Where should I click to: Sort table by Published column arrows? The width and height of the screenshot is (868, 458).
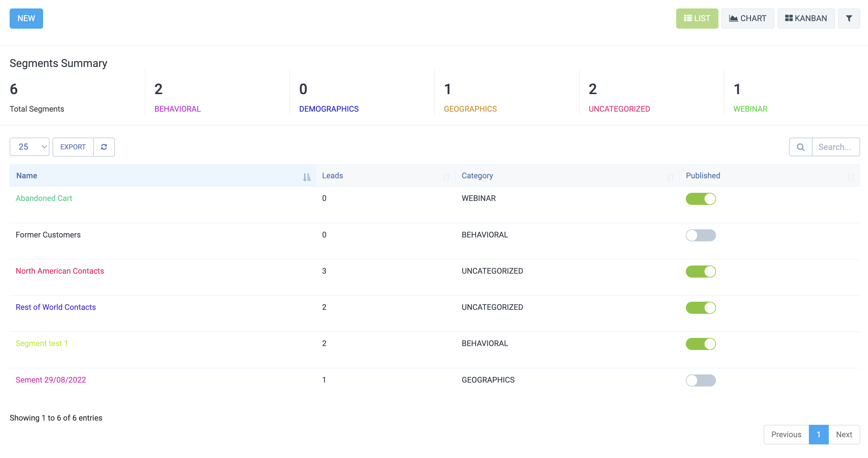tap(850, 177)
